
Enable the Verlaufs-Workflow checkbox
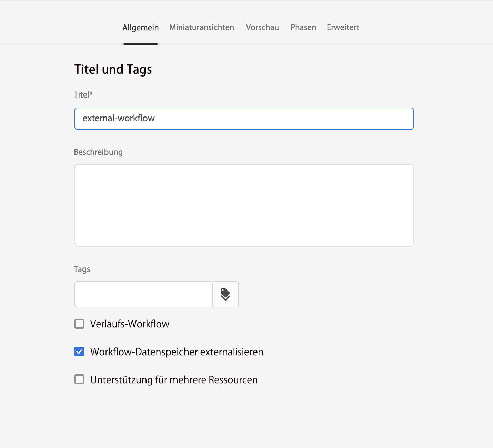79,324
